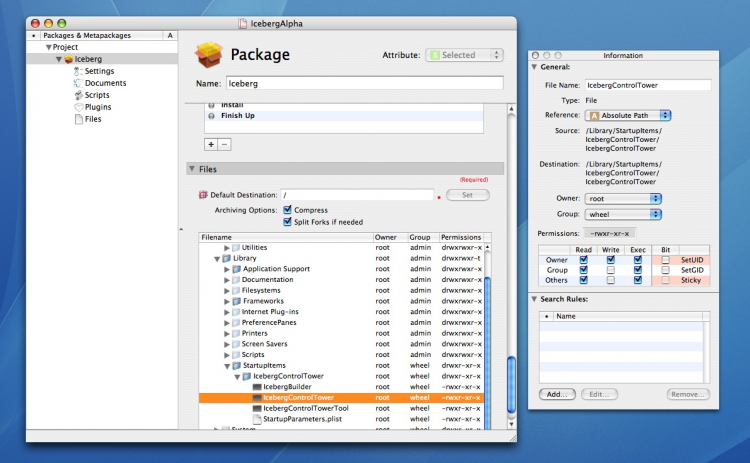Uncheck Owner Read permission
The height and width of the screenshot is (463, 750).
coord(584,260)
